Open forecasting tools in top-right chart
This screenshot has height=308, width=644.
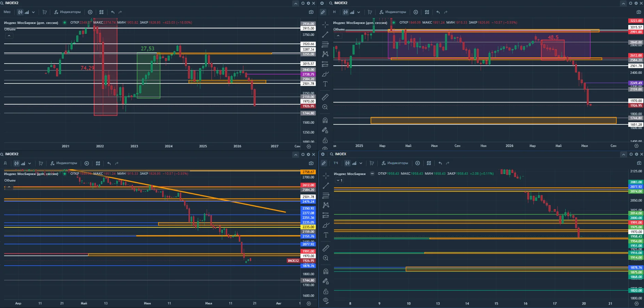point(325,64)
